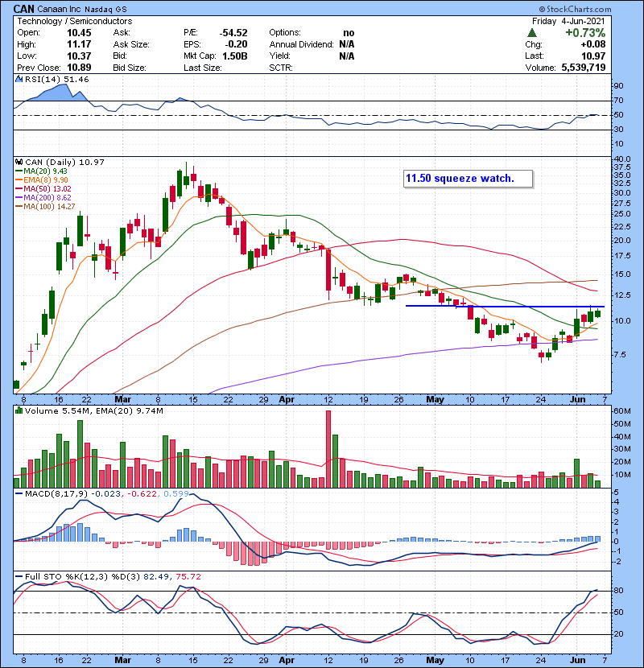
Task: Click the CAN ticker symbol heading
Action: 23,9
